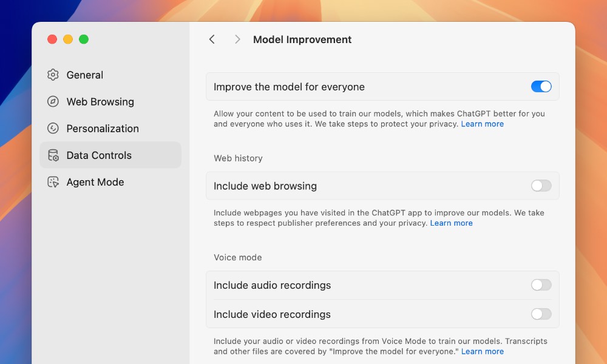Disable Improve the model for everyone

541,87
